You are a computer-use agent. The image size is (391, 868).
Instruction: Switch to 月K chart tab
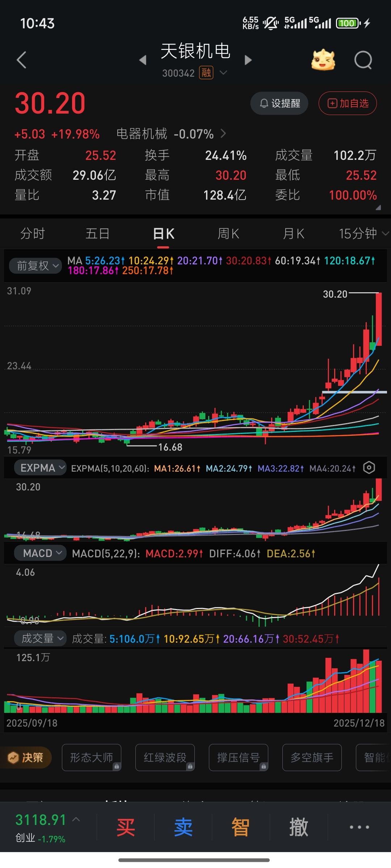pos(293,234)
